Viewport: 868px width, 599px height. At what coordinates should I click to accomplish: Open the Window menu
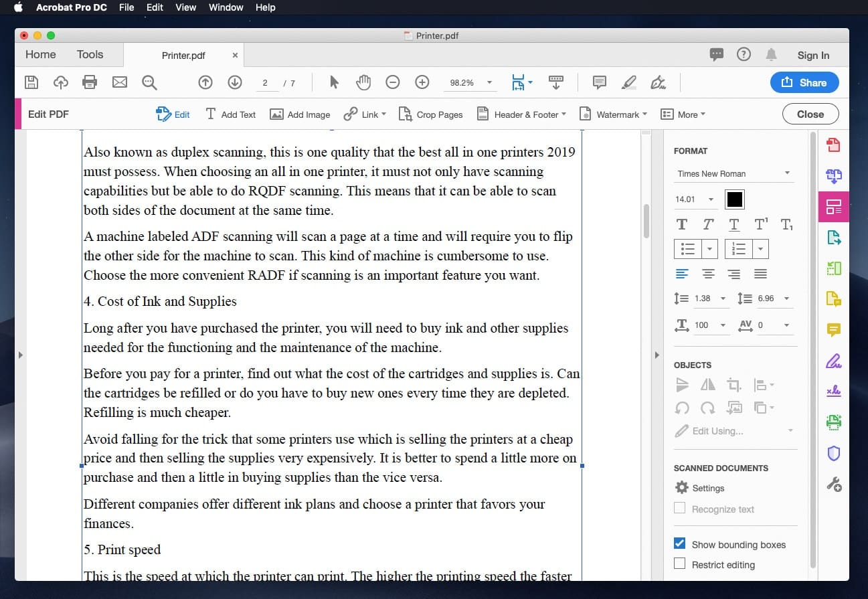pyautogui.click(x=226, y=7)
